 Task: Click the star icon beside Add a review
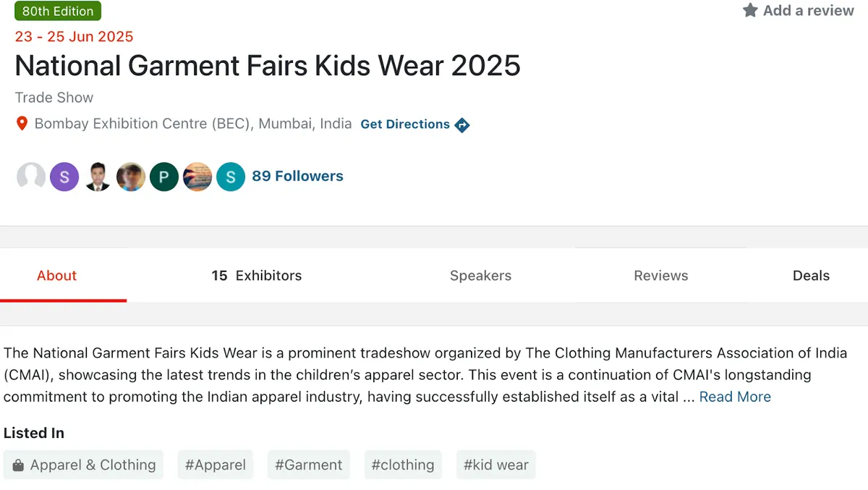tap(750, 10)
